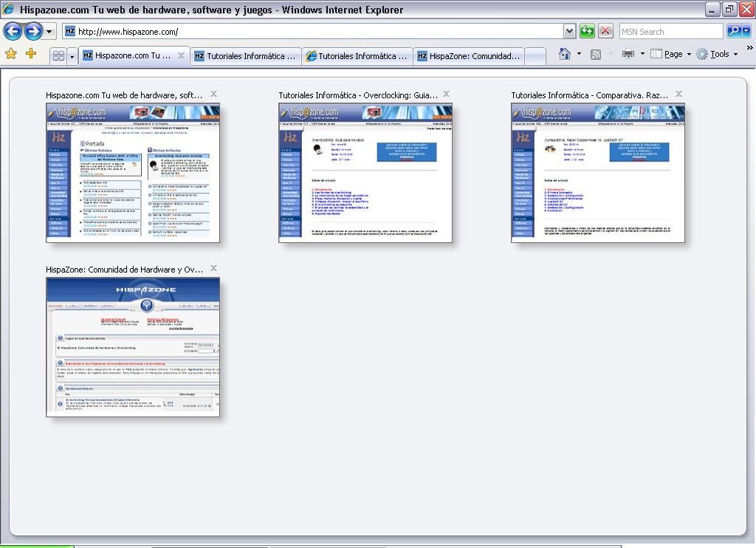The height and width of the screenshot is (548, 756).
Task: Select second Tutoriales Informática tab
Action: coord(357,56)
